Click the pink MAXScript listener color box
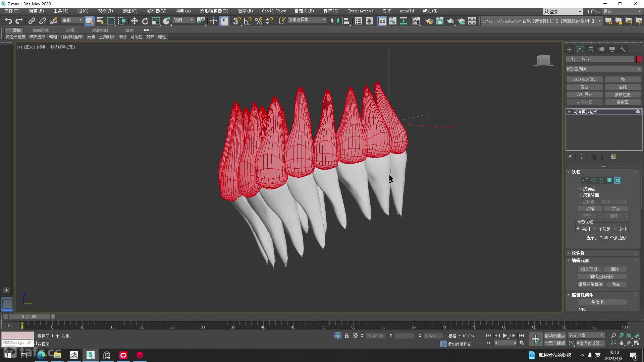This screenshot has width=644, height=362. tap(18, 336)
